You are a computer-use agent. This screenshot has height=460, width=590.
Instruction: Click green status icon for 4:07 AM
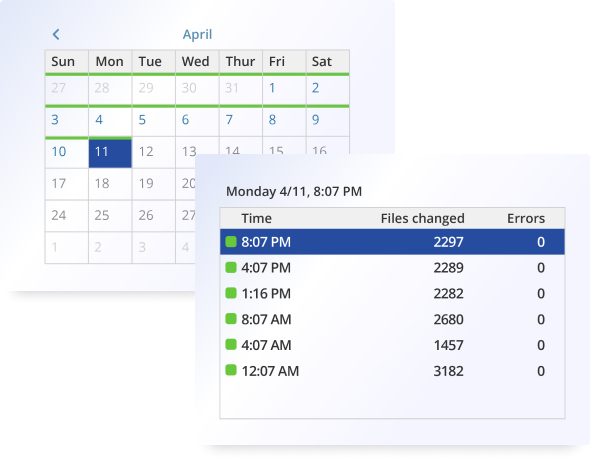tap(231, 345)
